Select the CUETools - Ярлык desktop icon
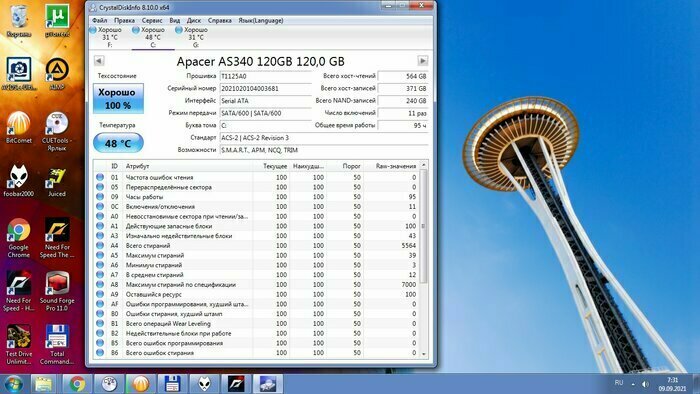This screenshot has height=394, width=700. 57,132
